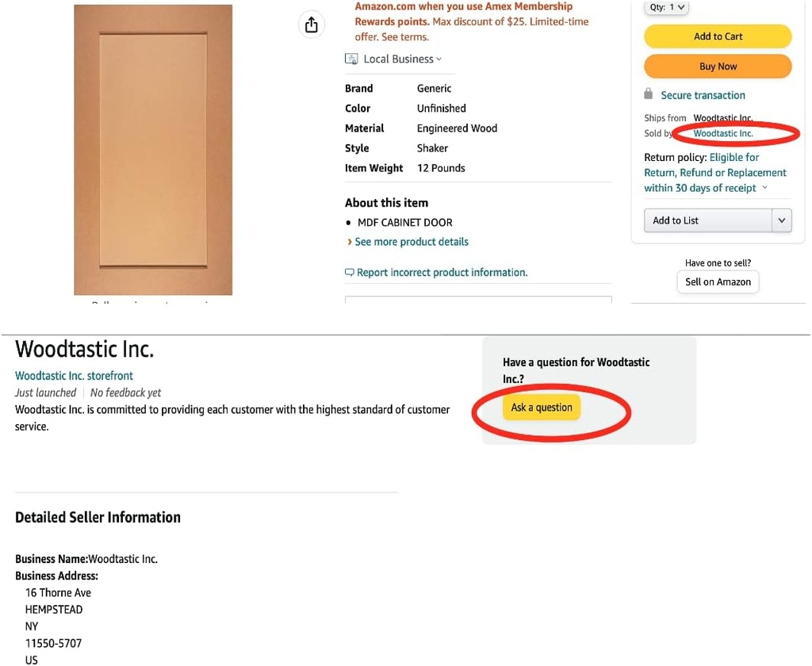Click the Add to List button
The height and width of the screenshot is (666, 812).
click(701, 220)
